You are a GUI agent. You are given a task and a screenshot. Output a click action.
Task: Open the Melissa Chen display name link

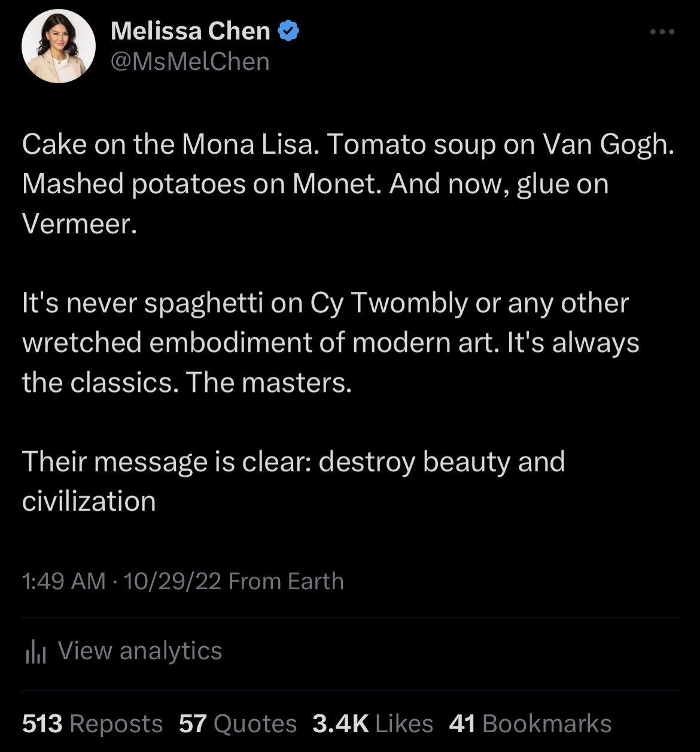pos(190,31)
